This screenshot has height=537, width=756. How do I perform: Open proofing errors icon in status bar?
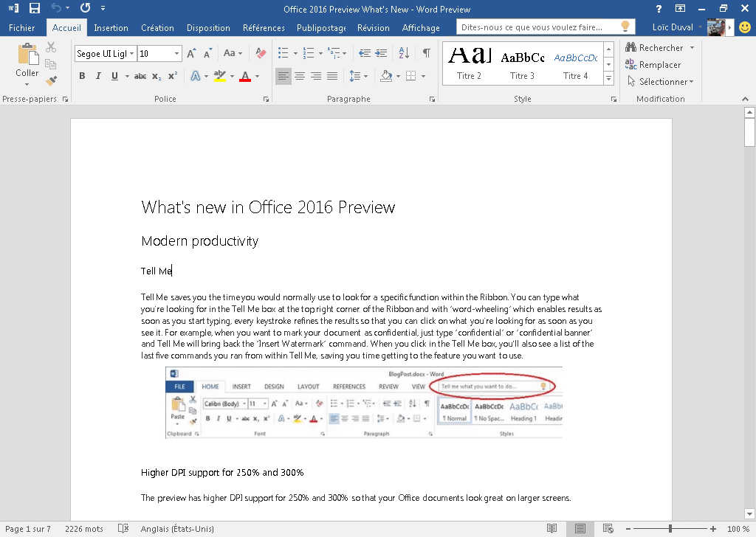(x=123, y=528)
